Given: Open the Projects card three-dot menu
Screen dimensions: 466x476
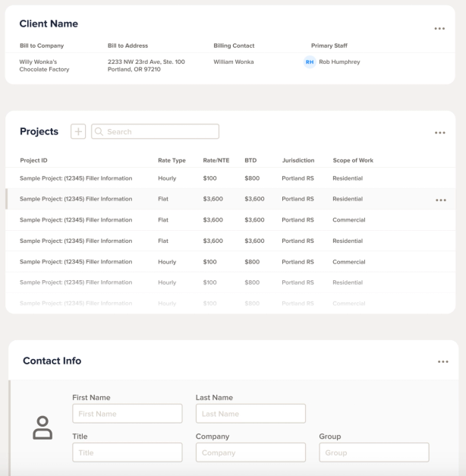Looking at the screenshot, I should (x=440, y=133).
